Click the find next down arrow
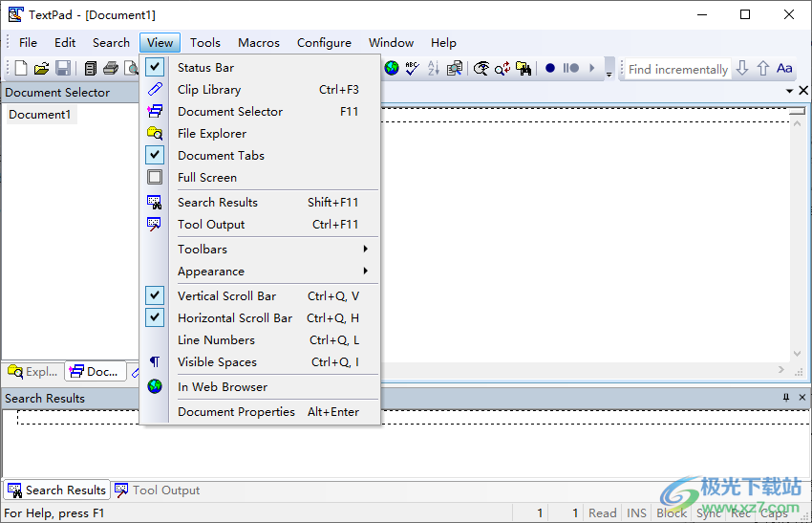Viewport: 812px width, 523px height. pyautogui.click(x=742, y=68)
